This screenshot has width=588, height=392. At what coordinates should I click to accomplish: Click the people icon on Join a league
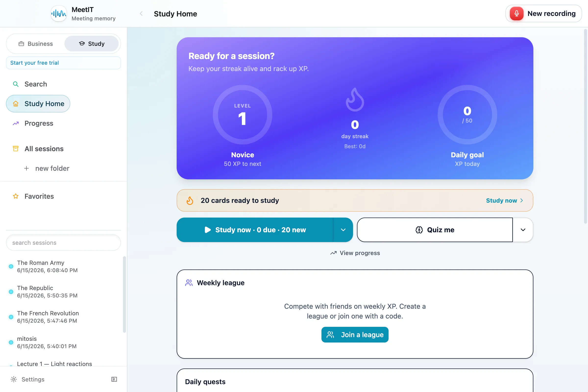[x=330, y=334]
